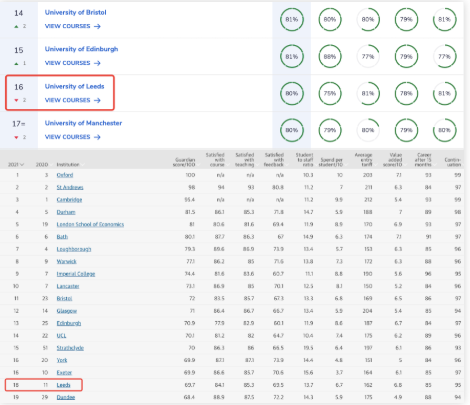Sort by Satisfied with teaching header
The width and height of the screenshot is (470, 405).
pos(245,160)
